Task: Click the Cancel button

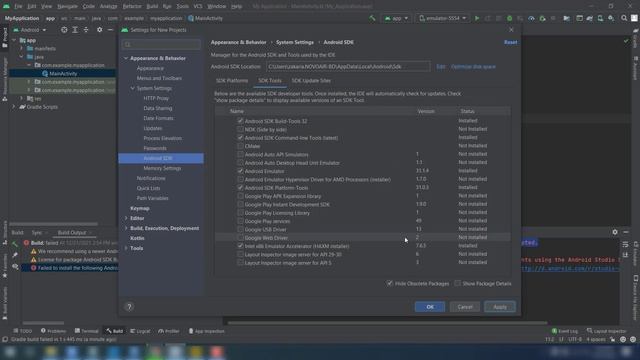Action: (x=465, y=307)
